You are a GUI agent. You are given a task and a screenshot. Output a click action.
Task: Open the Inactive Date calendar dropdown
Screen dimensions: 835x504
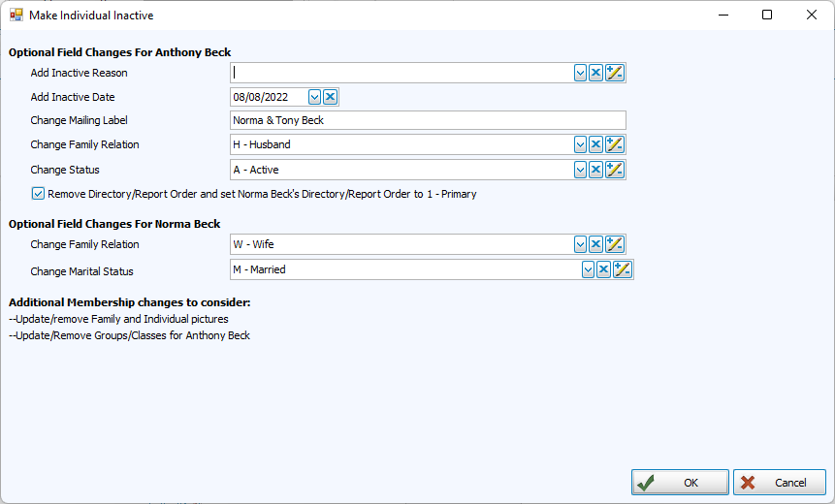314,97
